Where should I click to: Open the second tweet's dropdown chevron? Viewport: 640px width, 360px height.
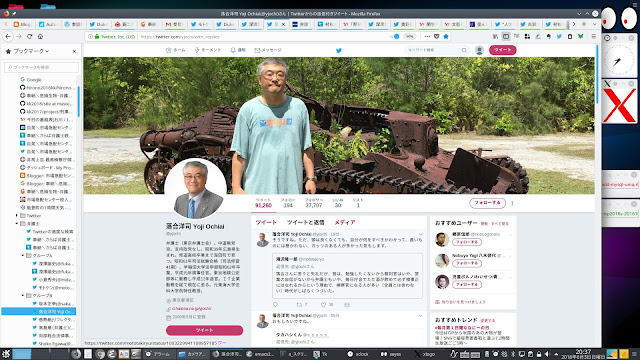click(420, 316)
